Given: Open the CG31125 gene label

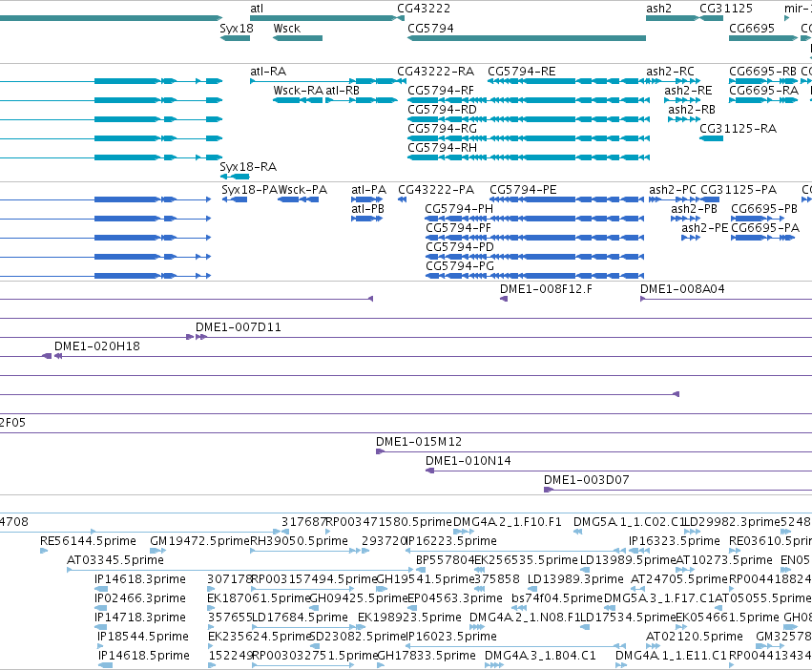Looking at the screenshot, I should 726,9.
